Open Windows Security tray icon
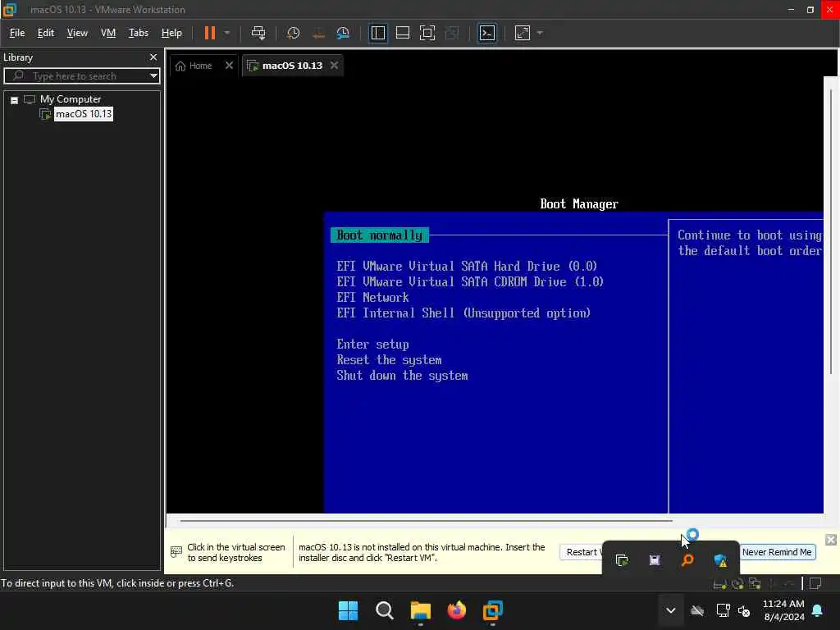The width and height of the screenshot is (840, 630). tap(720, 560)
